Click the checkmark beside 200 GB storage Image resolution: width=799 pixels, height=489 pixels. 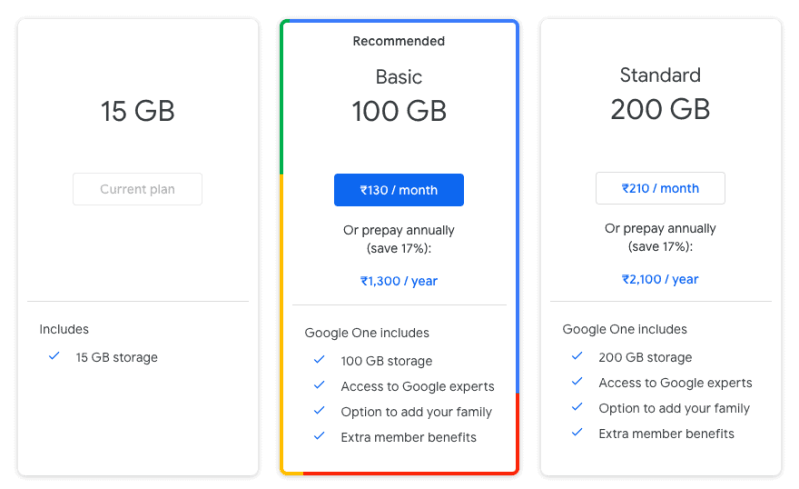click(577, 356)
